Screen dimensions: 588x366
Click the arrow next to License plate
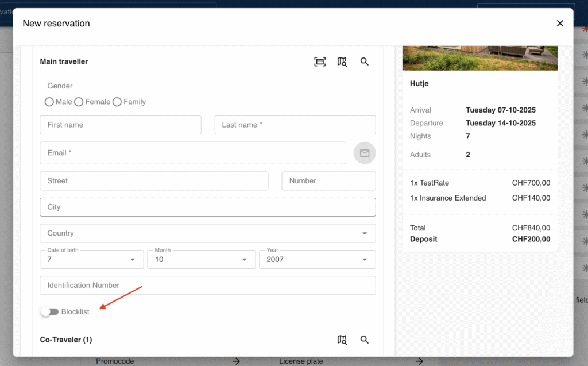(419, 361)
